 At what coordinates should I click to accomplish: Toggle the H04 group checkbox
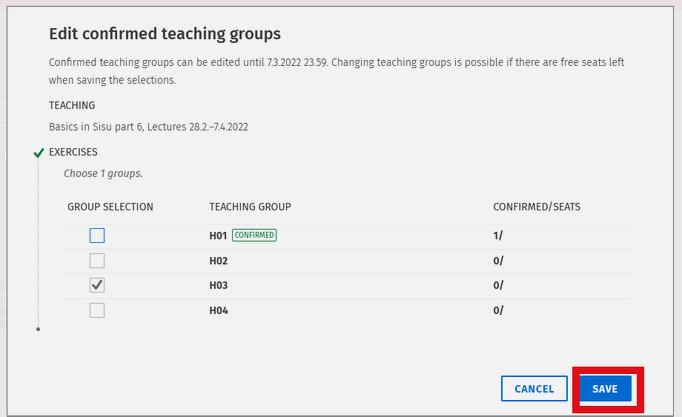[97, 310]
